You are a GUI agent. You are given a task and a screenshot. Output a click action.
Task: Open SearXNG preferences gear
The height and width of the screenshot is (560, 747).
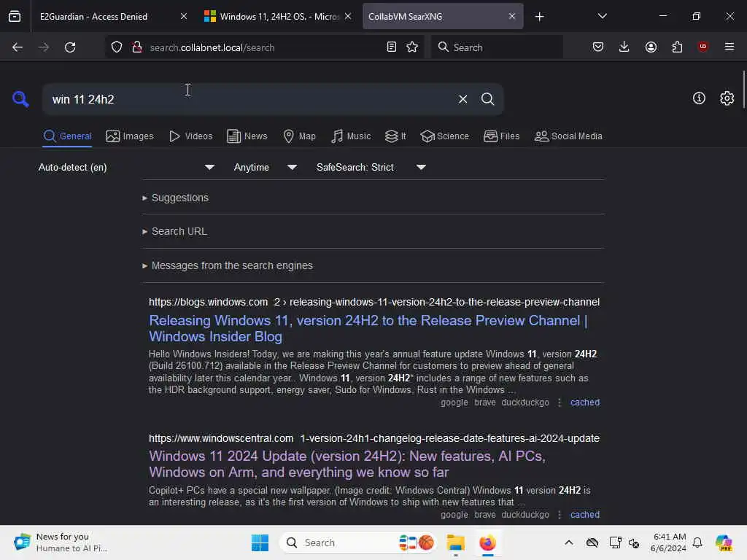[x=727, y=98]
